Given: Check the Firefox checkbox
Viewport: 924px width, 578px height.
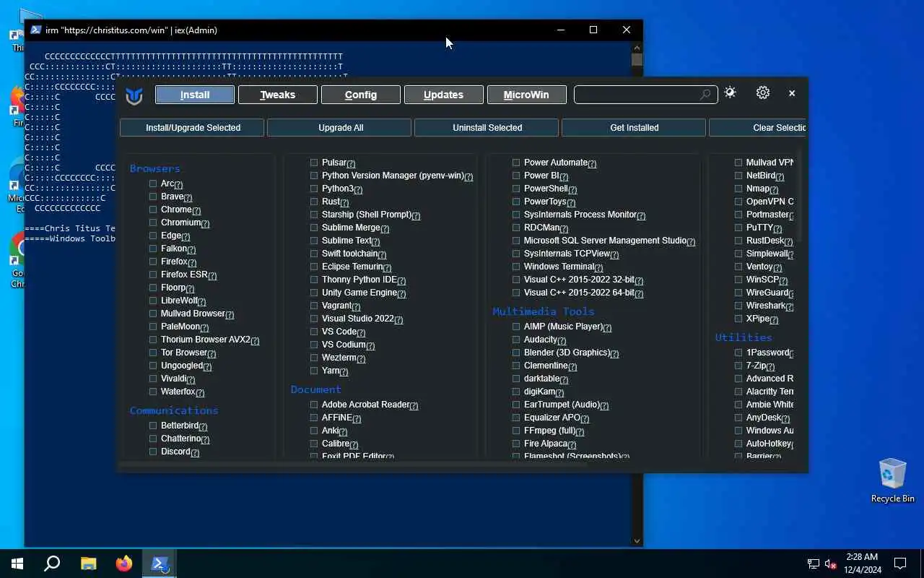Looking at the screenshot, I should (153, 262).
